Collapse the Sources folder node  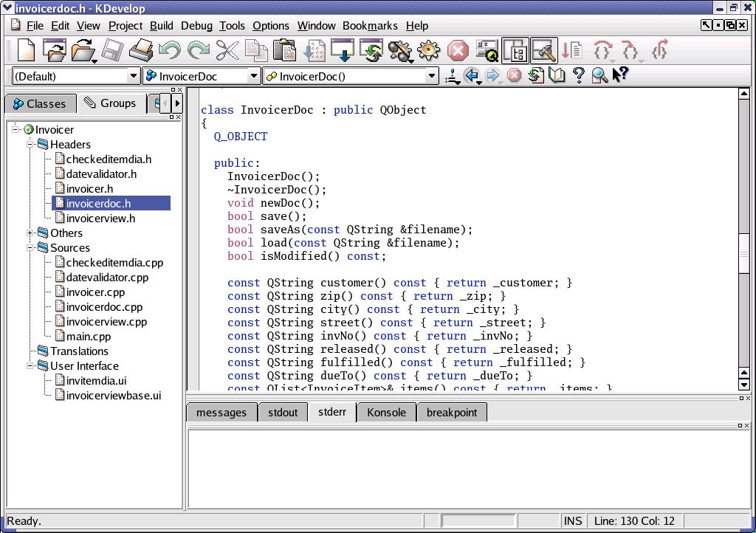point(30,248)
